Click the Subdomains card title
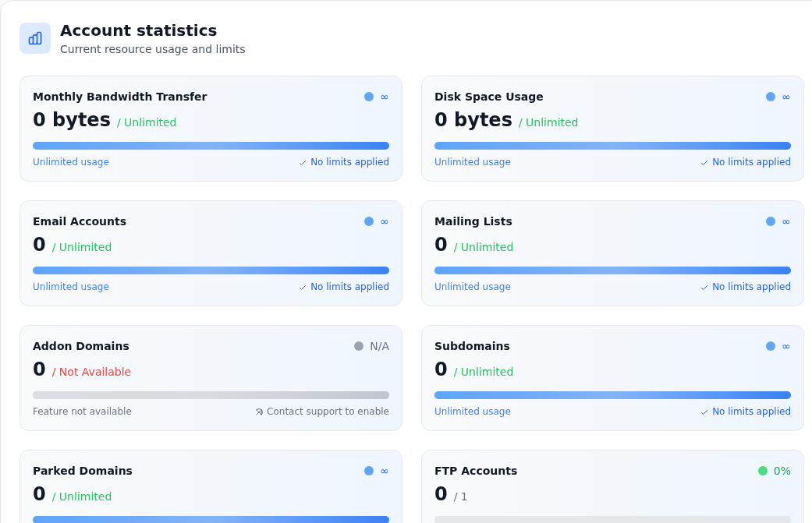Screen dimensions: 812x523 pyautogui.click(x=472, y=346)
